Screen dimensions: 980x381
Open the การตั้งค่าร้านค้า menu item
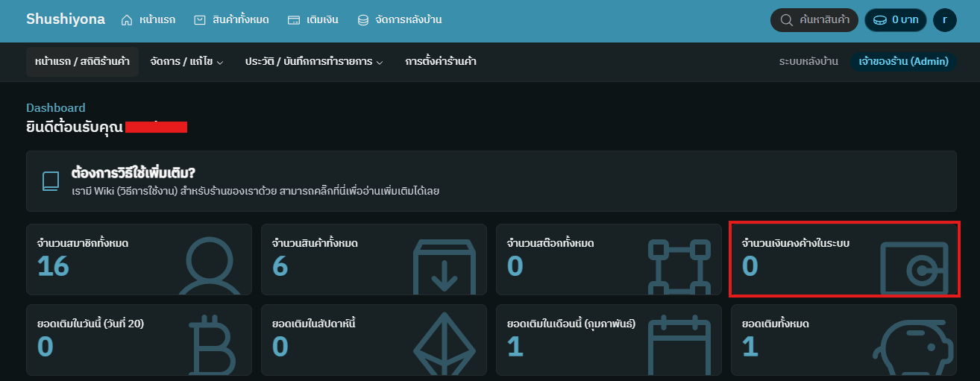tap(441, 61)
